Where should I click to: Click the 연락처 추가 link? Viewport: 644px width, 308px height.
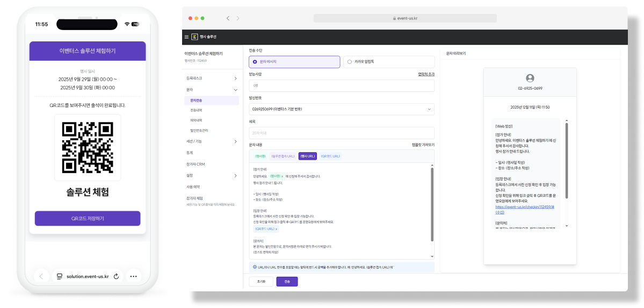[x=426, y=74]
